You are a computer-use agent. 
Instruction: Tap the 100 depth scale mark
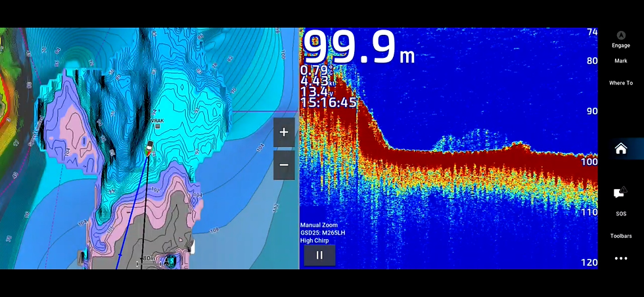(589, 162)
